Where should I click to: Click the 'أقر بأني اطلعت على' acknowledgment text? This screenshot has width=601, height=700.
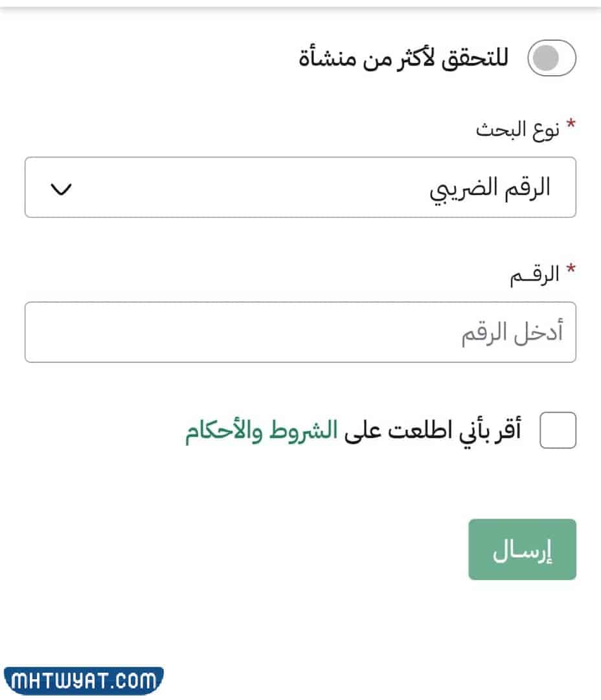433,432
